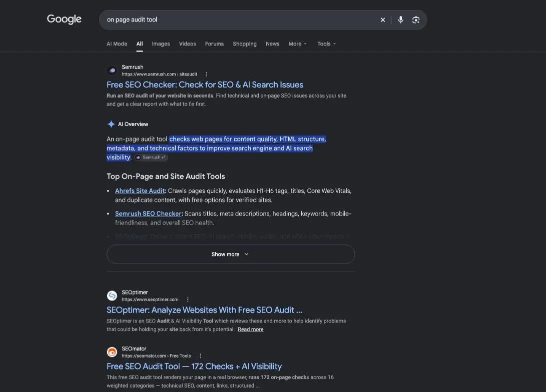Open the three-dot menu beside the Semrush URL
Viewport: 546px width, 392px height.
point(207,74)
